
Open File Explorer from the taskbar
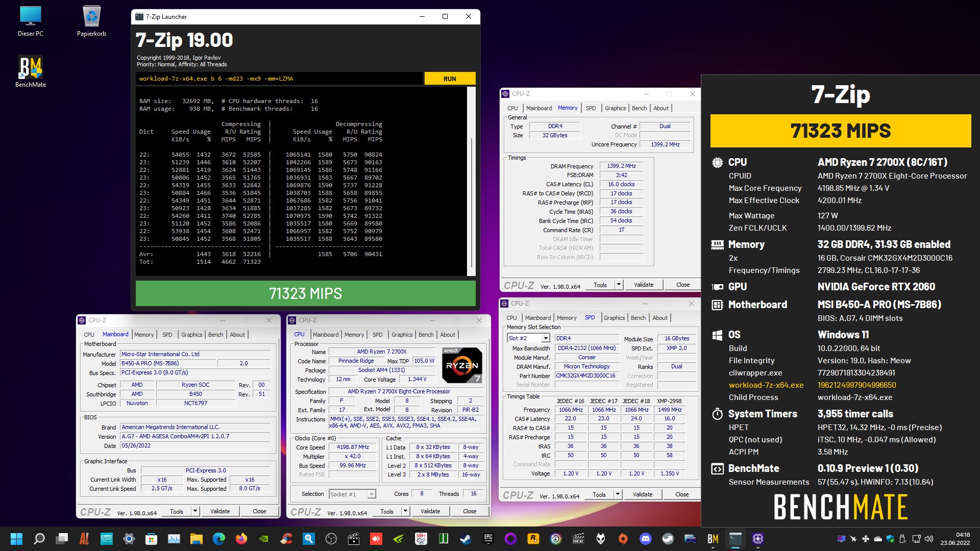[x=197, y=539]
